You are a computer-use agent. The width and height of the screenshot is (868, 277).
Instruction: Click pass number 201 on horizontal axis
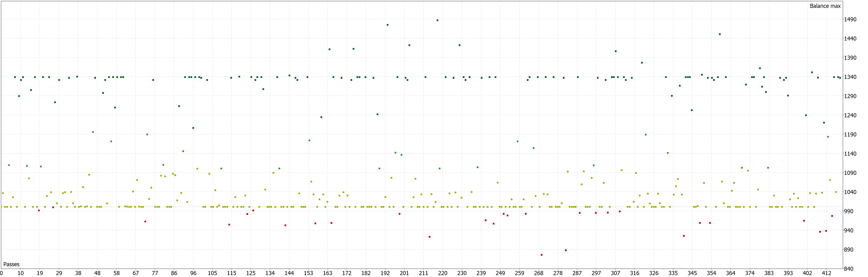404,273
